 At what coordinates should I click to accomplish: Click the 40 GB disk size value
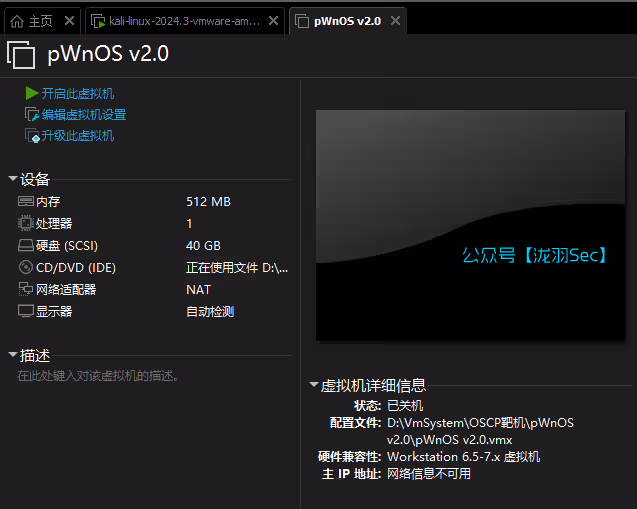(204, 245)
